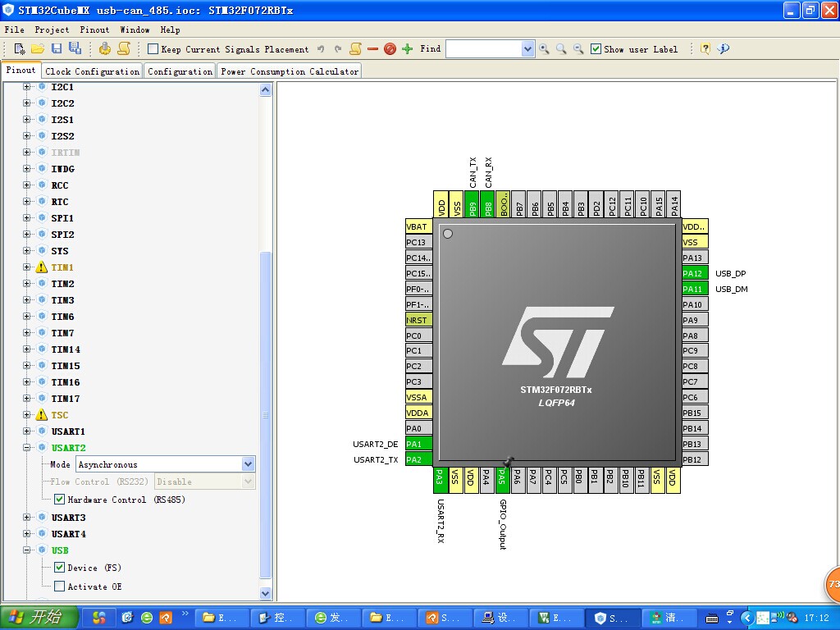The height and width of the screenshot is (630, 840).
Task: Switch to Clock Configuration tab
Action: pyautogui.click(x=92, y=71)
